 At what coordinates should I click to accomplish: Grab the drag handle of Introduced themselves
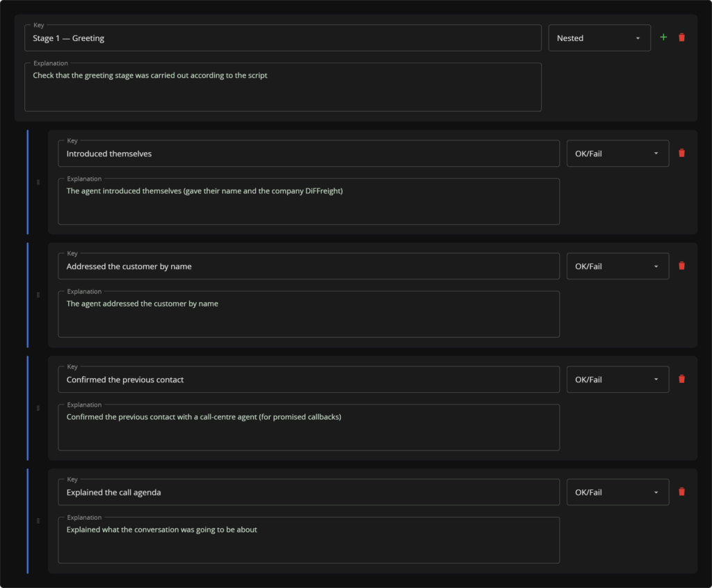click(38, 182)
